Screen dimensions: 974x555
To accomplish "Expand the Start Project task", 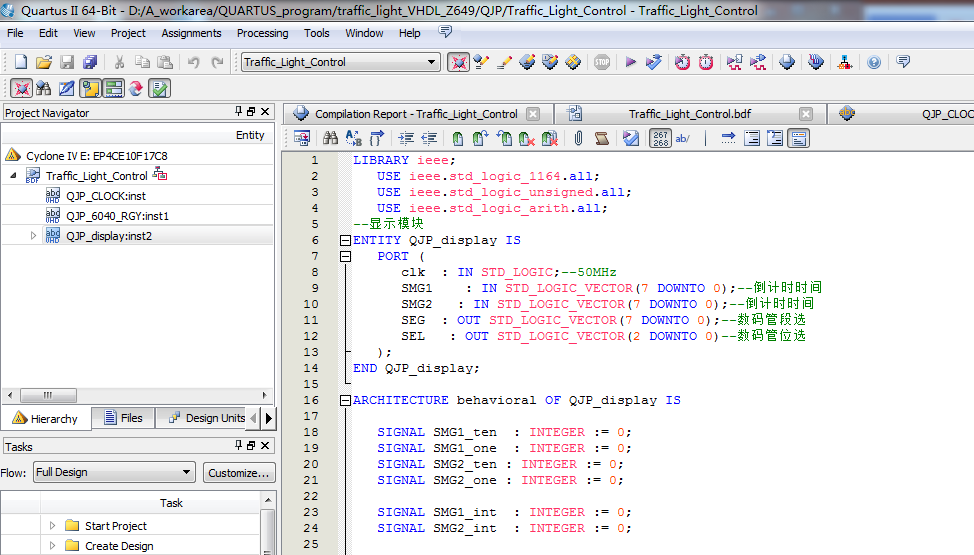I will click(52, 526).
